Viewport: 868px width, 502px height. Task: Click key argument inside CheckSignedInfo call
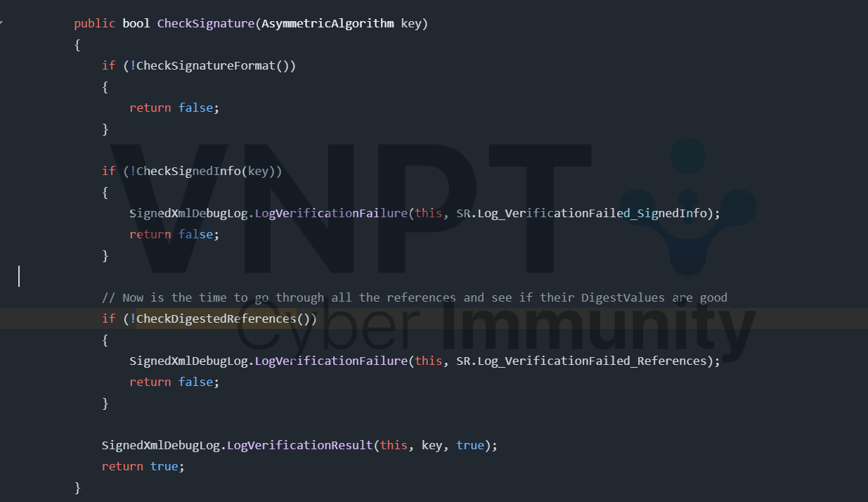pos(258,171)
